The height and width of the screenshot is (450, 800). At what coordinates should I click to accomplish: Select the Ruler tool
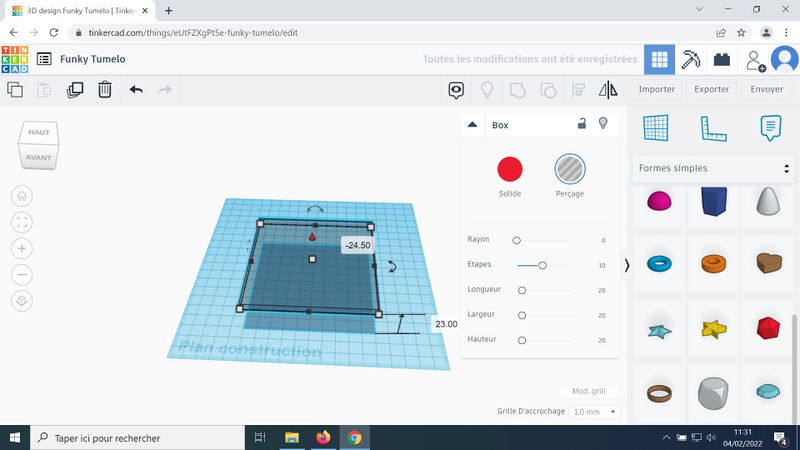[x=713, y=129]
